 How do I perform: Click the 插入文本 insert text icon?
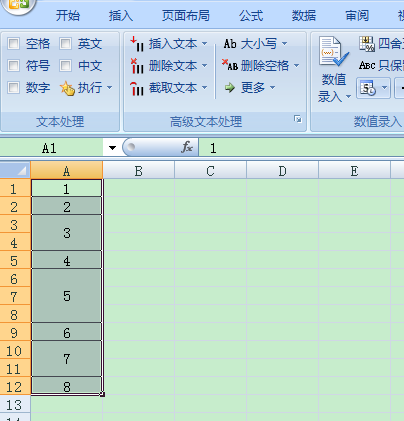point(137,44)
